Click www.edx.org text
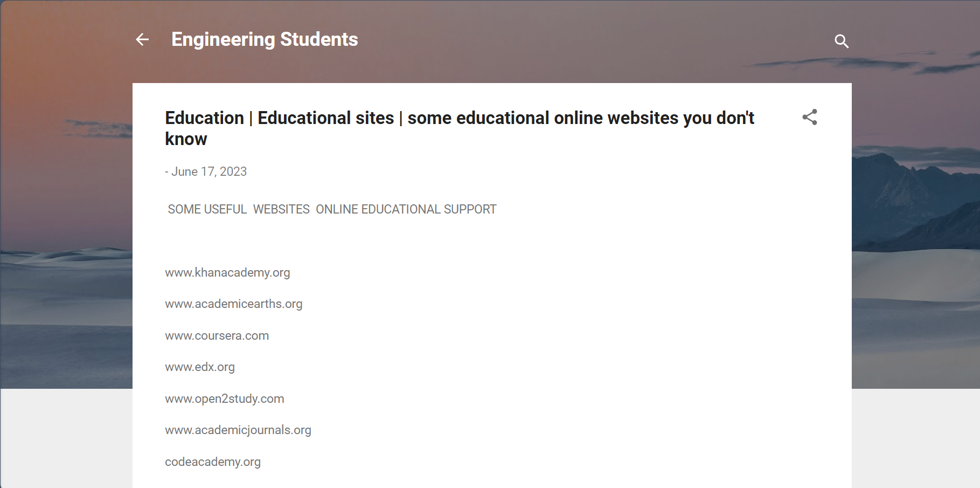 tap(200, 367)
